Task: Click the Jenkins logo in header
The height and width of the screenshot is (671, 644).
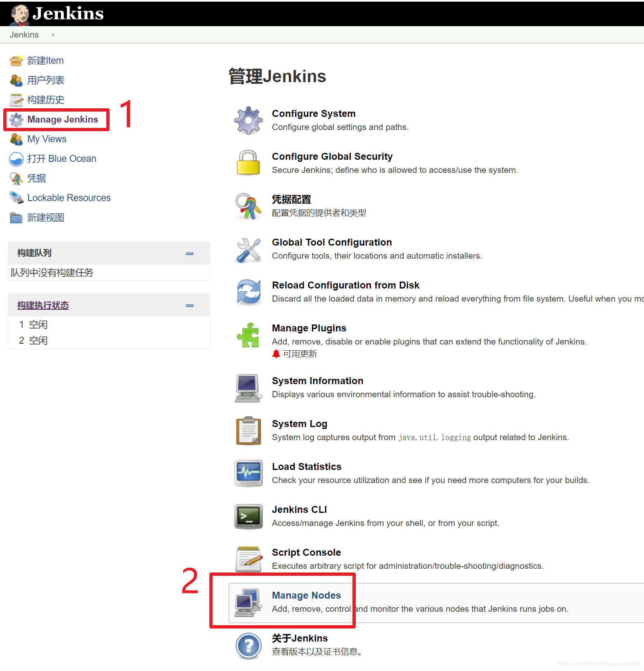Action: [57, 13]
